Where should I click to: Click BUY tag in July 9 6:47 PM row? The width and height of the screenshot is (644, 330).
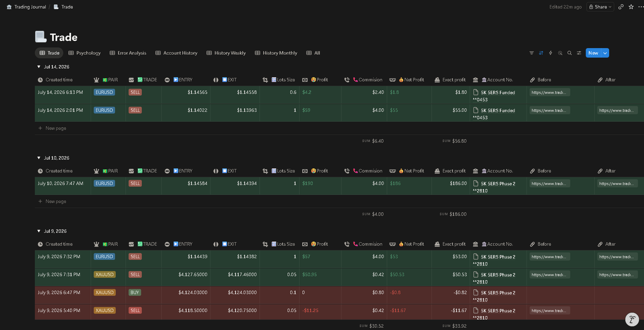(x=135, y=293)
